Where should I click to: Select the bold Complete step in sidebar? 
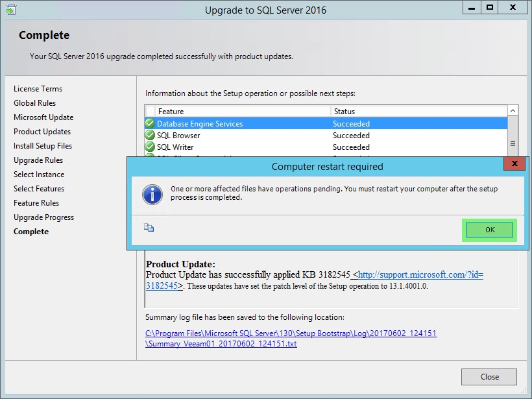click(x=31, y=232)
